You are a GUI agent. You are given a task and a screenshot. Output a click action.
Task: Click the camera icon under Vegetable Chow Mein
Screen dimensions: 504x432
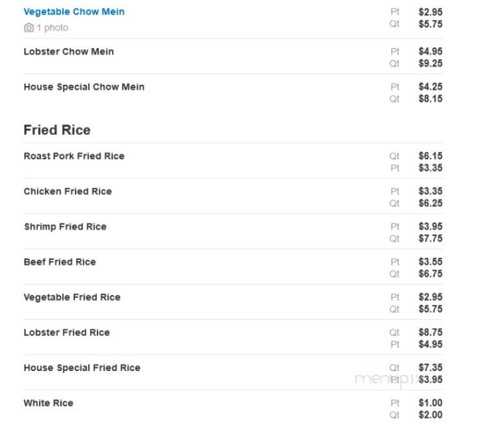[x=29, y=28]
